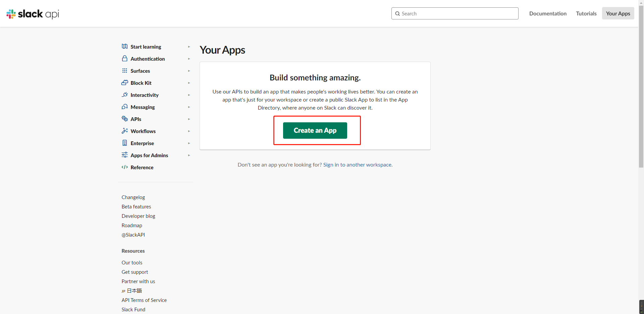Click the Start learning book icon

point(125,47)
